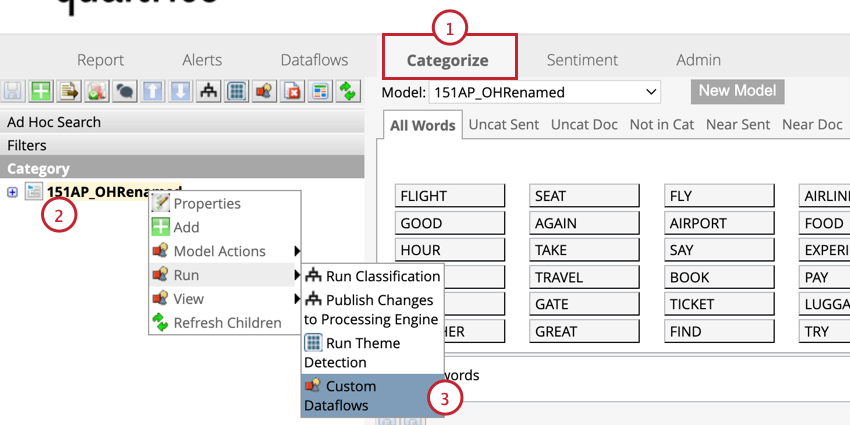Expand the Ad Hoc Search panel
Viewport: 850px width, 425px height.
click(x=54, y=122)
